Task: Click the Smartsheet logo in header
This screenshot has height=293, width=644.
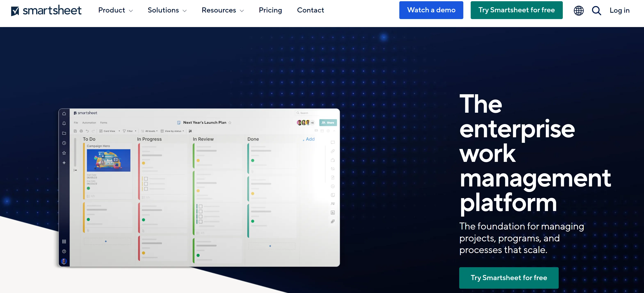Action: coord(46,10)
